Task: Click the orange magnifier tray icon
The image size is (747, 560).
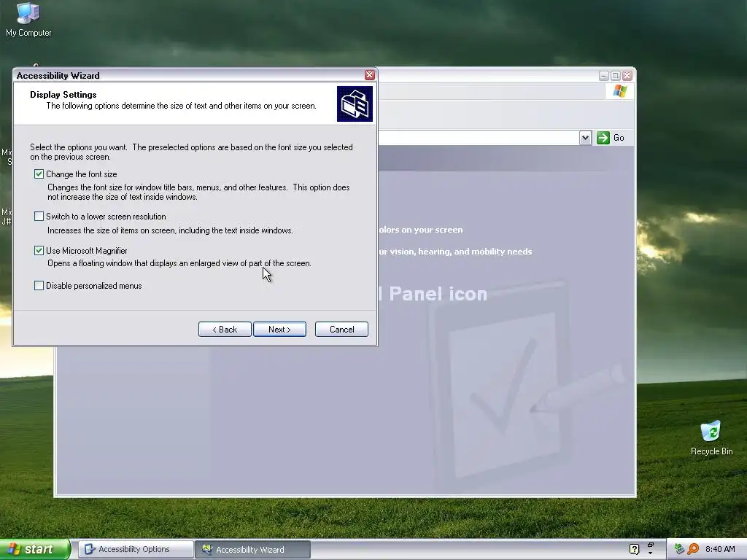Action: point(693,549)
